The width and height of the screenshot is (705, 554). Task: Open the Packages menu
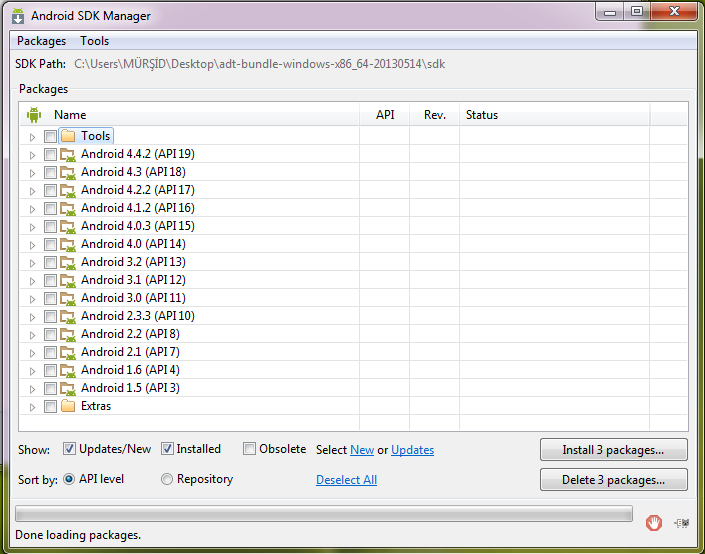[41, 41]
